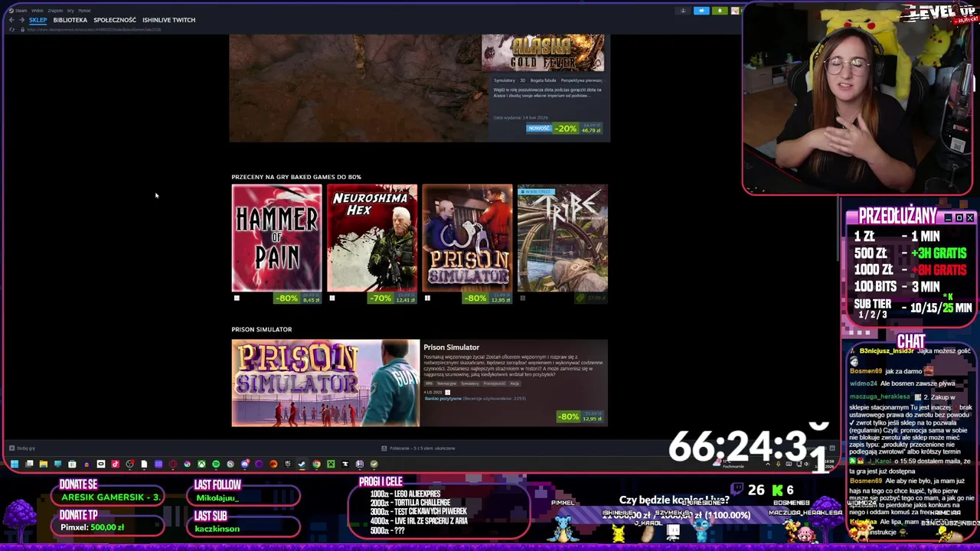Open the Prison Simulator capsule with handcuffs
The width and height of the screenshot is (980, 551).
pyautogui.click(x=467, y=238)
